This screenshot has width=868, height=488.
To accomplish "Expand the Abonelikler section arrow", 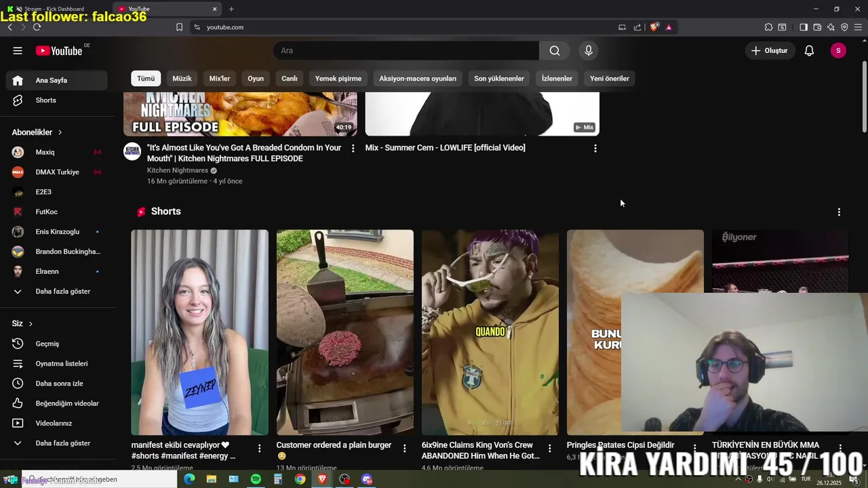I will [x=60, y=132].
